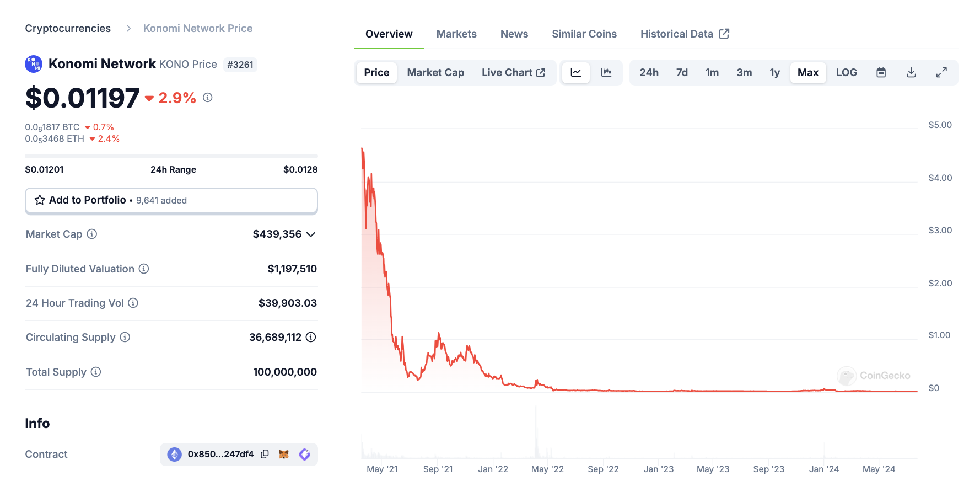The height and width of the screenshot is (481, 980).
Task: Open the Markets tab
Action: tap(456, 34)
